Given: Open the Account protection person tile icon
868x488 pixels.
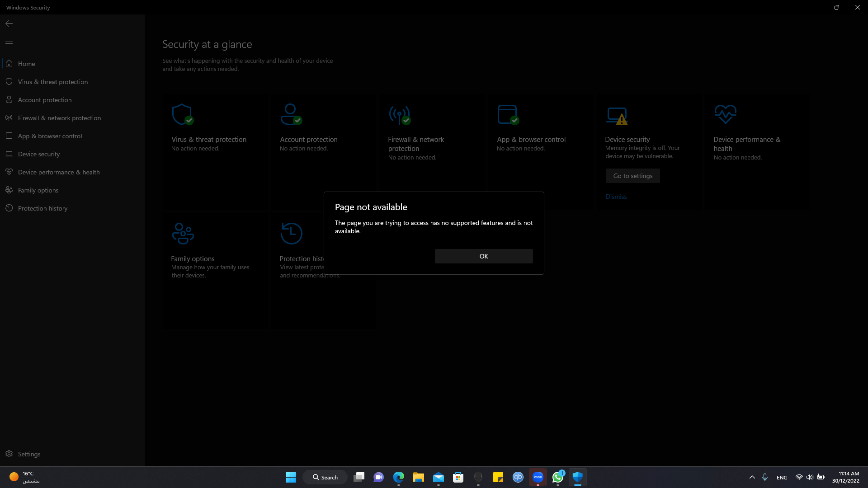Looking at the screenshot, I should coord(291,114).
